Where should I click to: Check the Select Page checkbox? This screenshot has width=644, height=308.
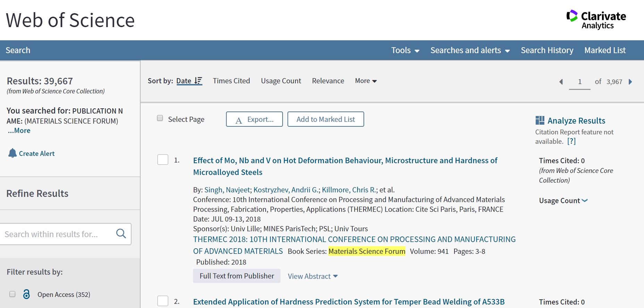click(160, 118)
